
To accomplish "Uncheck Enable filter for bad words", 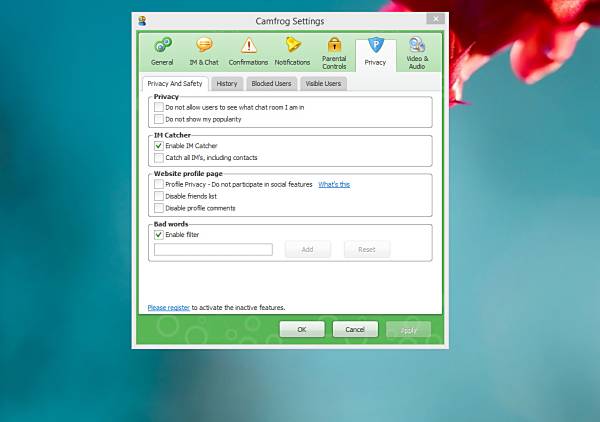I will click(x=159, y=235).
